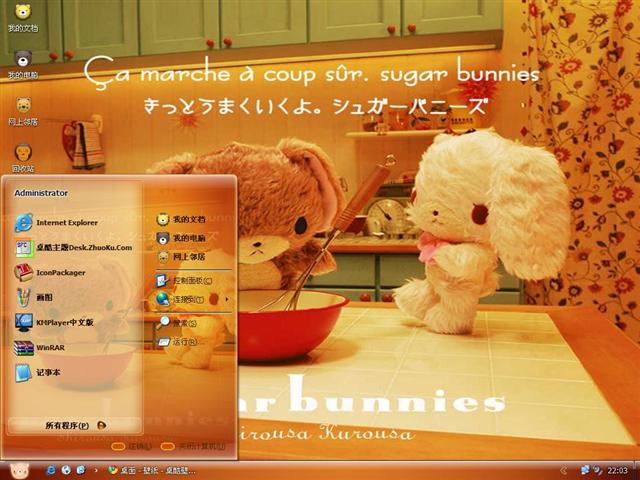Click the 记事本 notepad icon
The width and height of the screenshot is (640, 480).
[23, 373]
